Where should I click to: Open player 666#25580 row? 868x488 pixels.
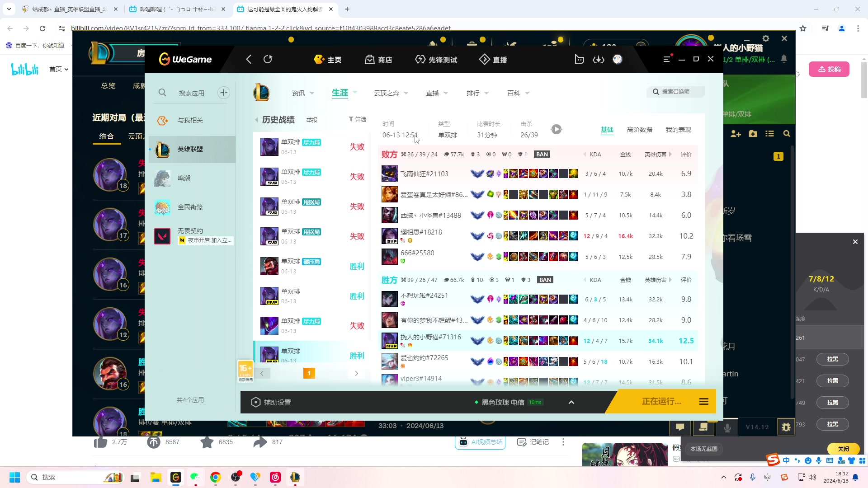[538, 257]
